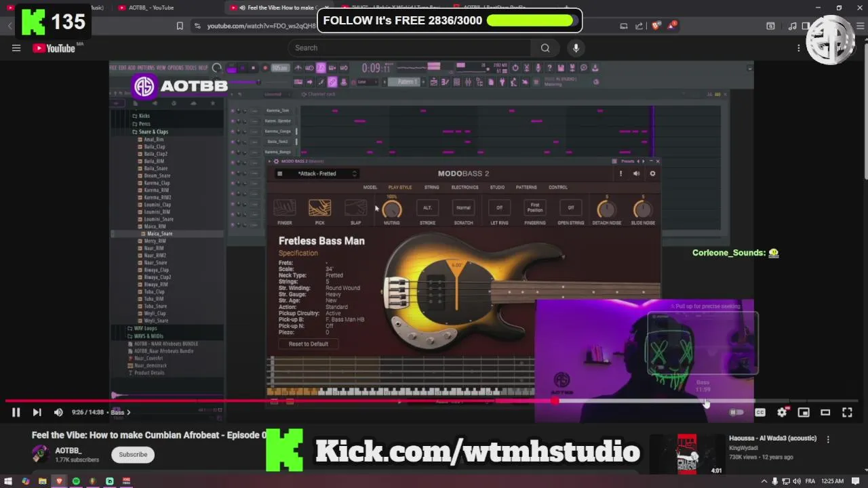Click the Detach Noise knob
Image resolution: width=868 pixels, height=488 pixels.
[606, 209]
